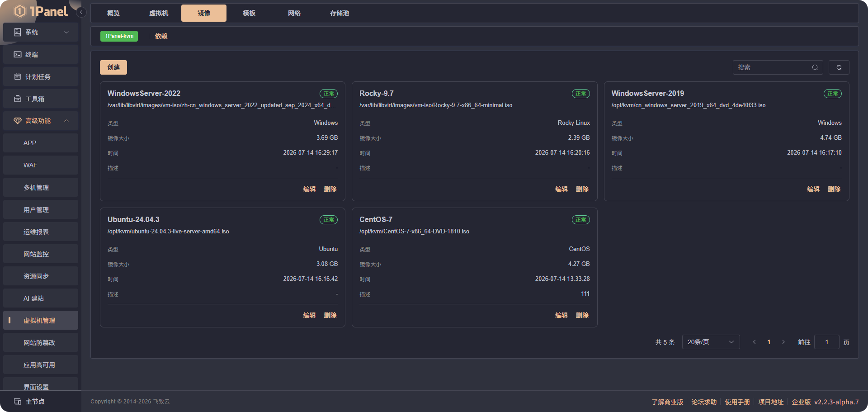The width and height of the screenshot is (868, 412).
Task: Open 多机管理 in the sidebar
Action: (41, 187)
